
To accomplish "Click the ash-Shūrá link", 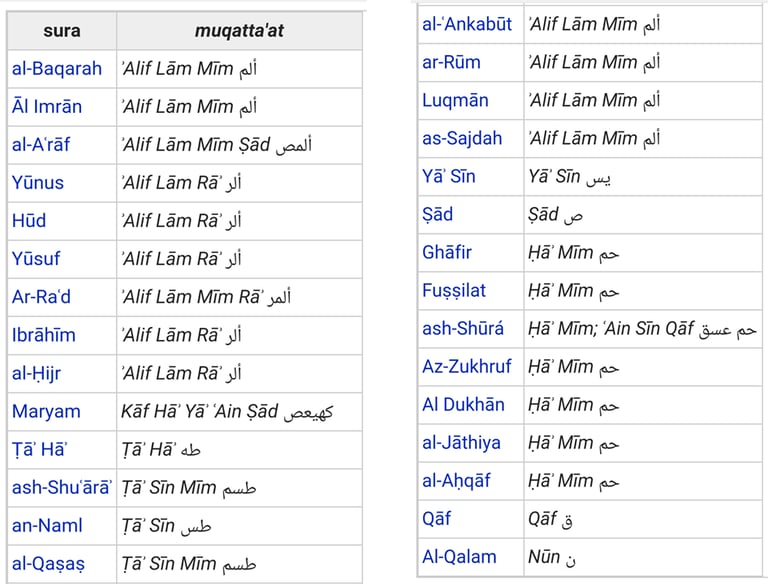I will [x=463, y=328].
